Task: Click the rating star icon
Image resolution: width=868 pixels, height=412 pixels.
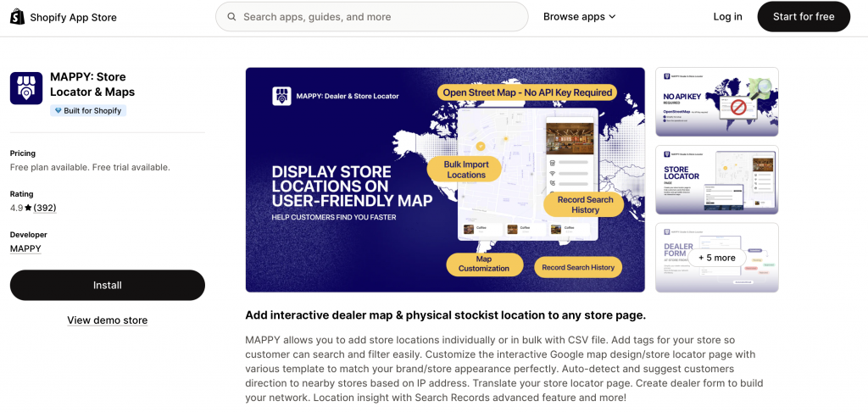Action: pyautogui.click(x=28, y=209)
